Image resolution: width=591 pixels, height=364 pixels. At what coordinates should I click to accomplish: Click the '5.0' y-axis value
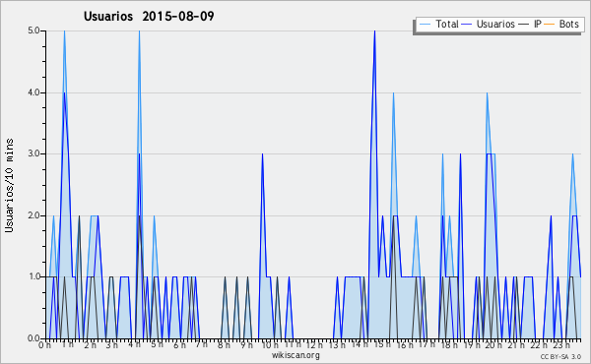(x=33, y=30)
